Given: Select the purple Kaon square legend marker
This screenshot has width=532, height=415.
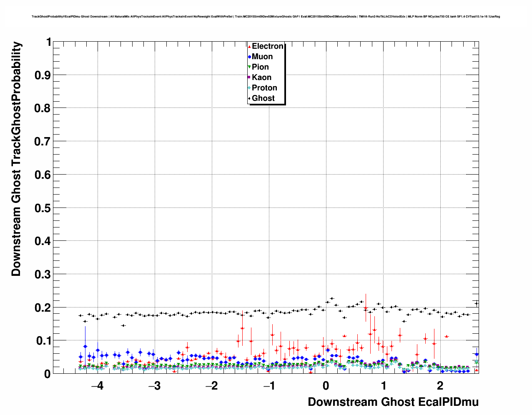Looking at the screenshot, I should [249, 77].
